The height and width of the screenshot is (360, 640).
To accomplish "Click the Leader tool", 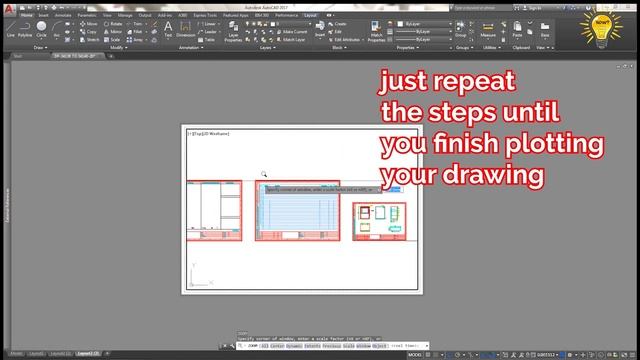I will [x=207, y=32].
